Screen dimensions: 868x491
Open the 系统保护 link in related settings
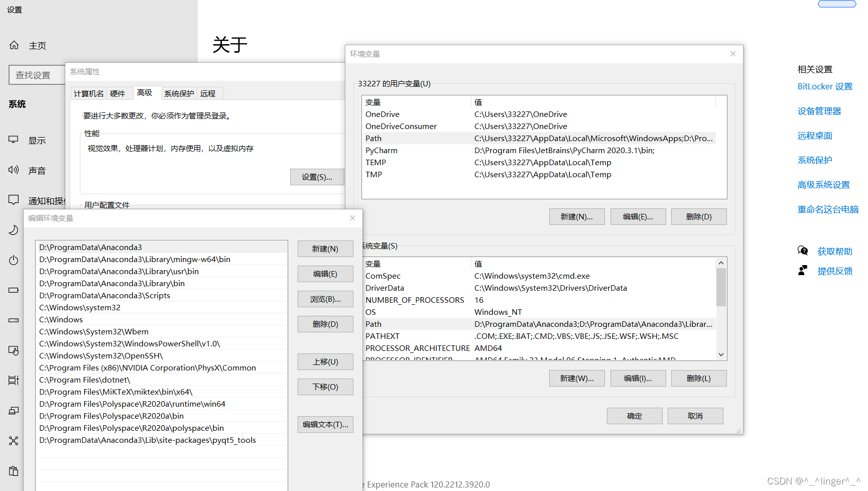point(815,160)
